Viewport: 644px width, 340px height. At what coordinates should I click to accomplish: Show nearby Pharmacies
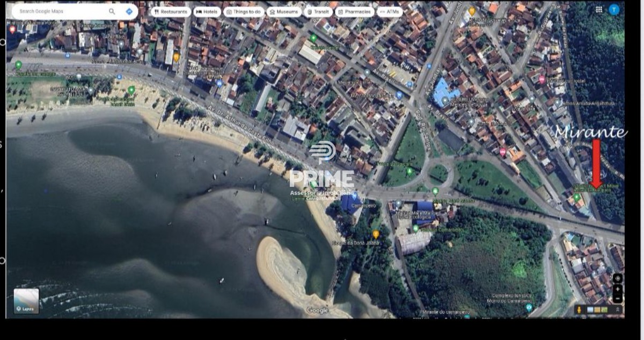pos(354,12)
